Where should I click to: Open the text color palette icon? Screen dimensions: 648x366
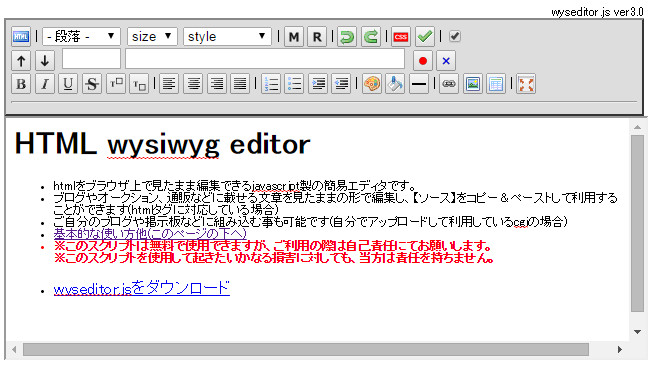[x=372, y=84]
